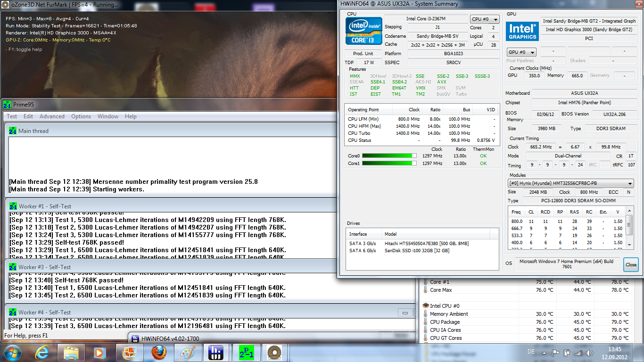Click the power plug tray icon
This screenshot has height=362, width=644.
pyautogui.click(x=567, y=353)
